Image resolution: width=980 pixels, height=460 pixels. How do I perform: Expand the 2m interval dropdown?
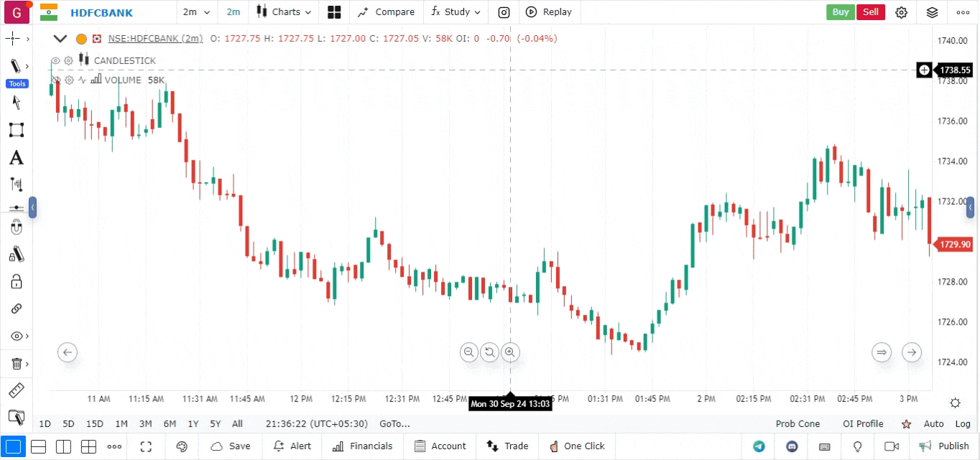click(196, 12)
